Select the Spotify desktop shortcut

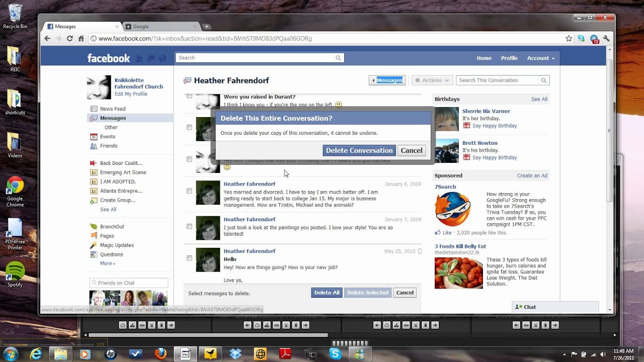tap(15, 275)
